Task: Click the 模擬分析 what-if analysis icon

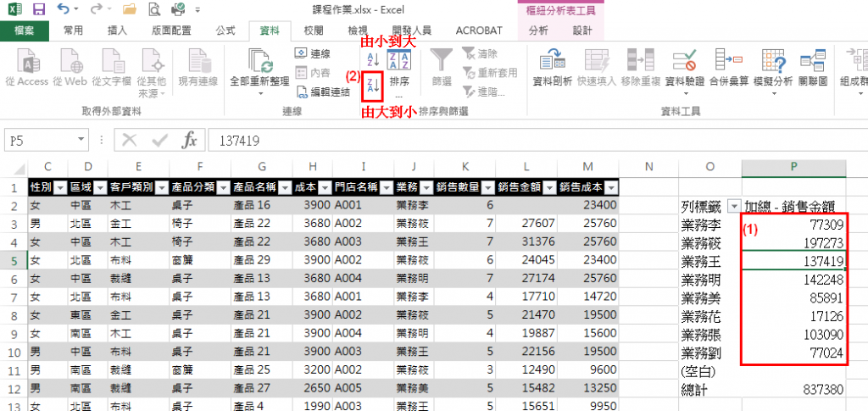Action: coord(773,61)
